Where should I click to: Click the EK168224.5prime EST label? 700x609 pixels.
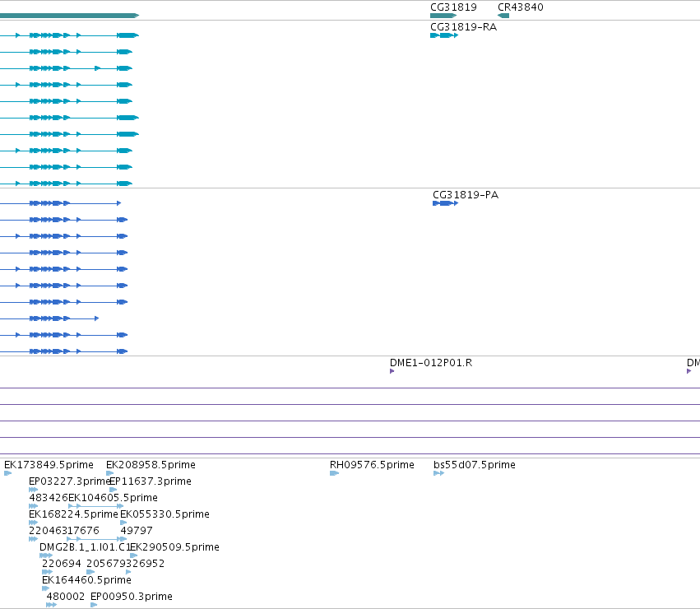pos(73,514)
